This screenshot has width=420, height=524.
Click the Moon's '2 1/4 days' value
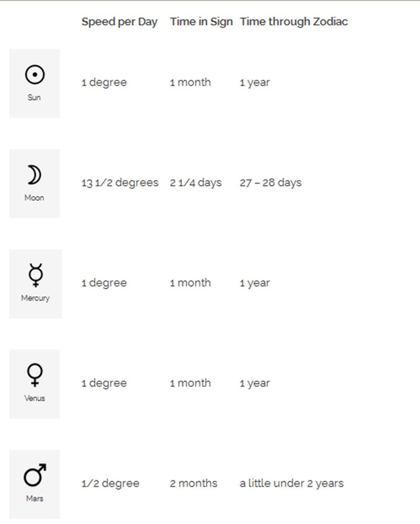click(196, 183)
